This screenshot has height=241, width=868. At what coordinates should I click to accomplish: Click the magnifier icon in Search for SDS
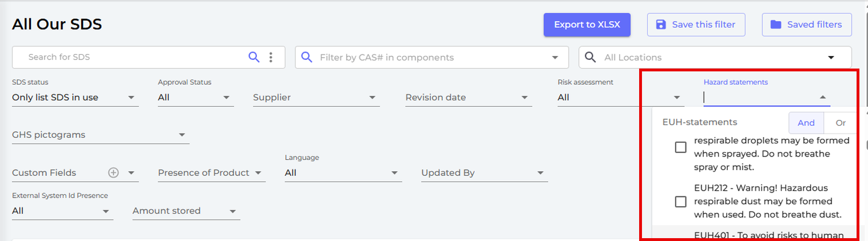(x=253, y=57)
